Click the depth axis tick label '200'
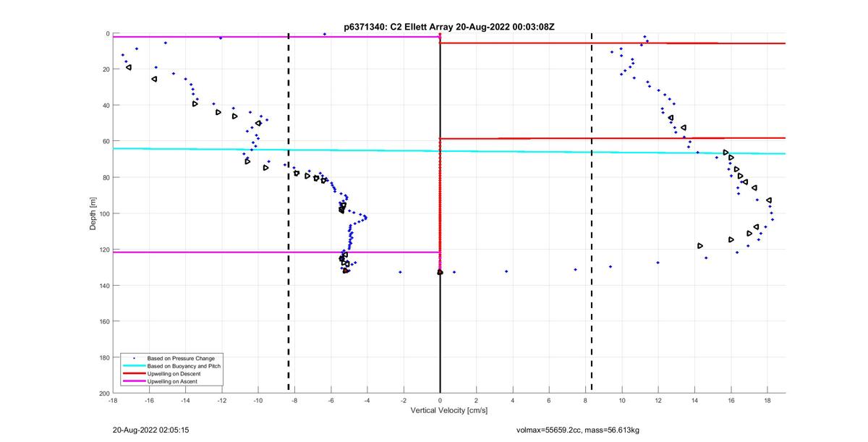The width and height of the screenshot is (868, 442). point(104,393)
